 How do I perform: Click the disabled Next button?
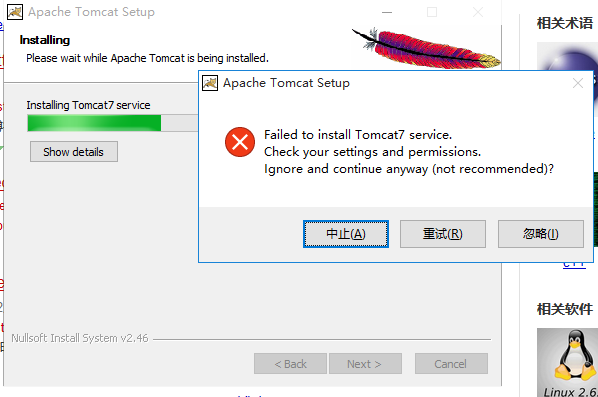click(x=365, y=363)
